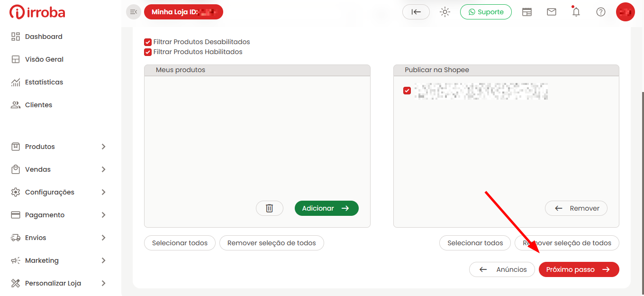Click Remover seleção de todos under Meus produtos
This screenshot has height=296, width=644.
tap(272, 243)
